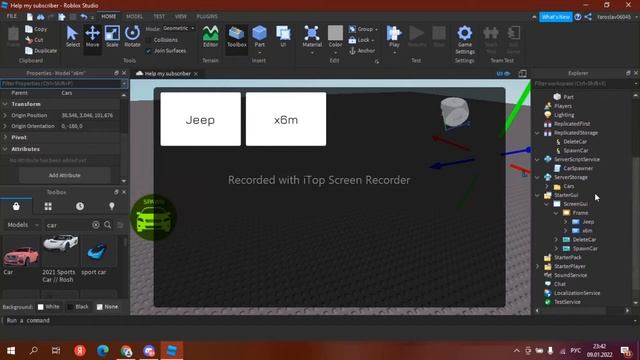Screen dimensions: 640x360
Task: Toggle the UI visibility eye
Action: 507,73
